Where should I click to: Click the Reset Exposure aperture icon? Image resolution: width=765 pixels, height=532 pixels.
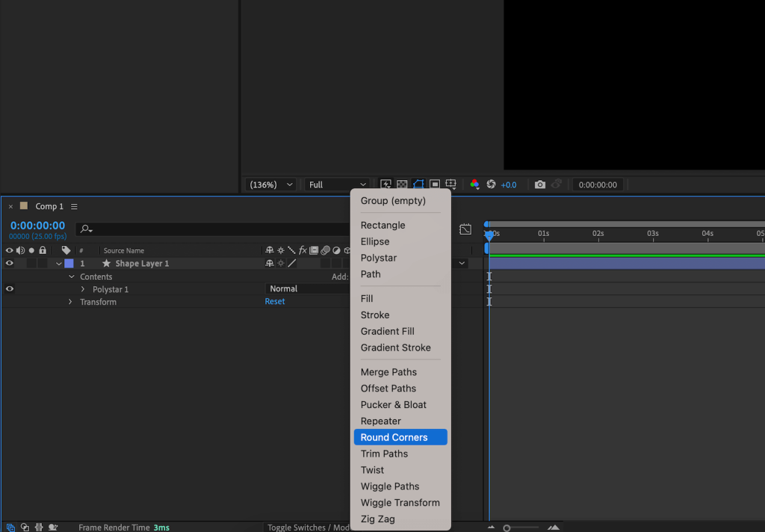(x=491, y=185)
